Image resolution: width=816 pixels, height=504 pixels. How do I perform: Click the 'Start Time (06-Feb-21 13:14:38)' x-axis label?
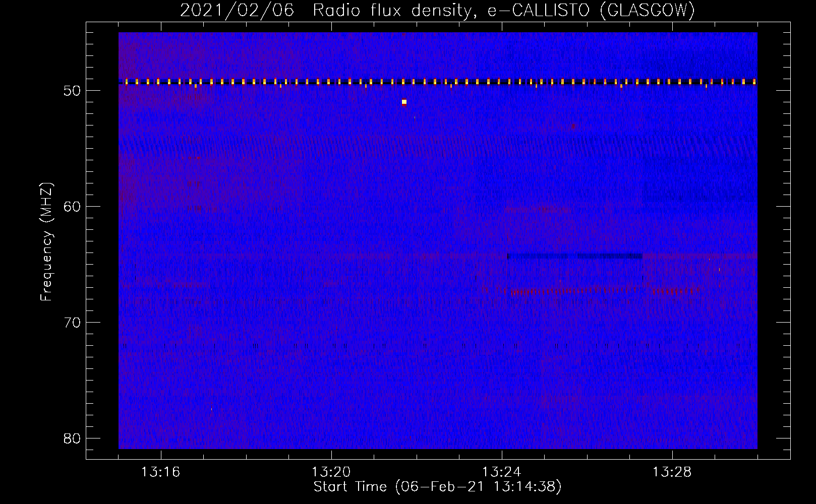tap(437, 487)
